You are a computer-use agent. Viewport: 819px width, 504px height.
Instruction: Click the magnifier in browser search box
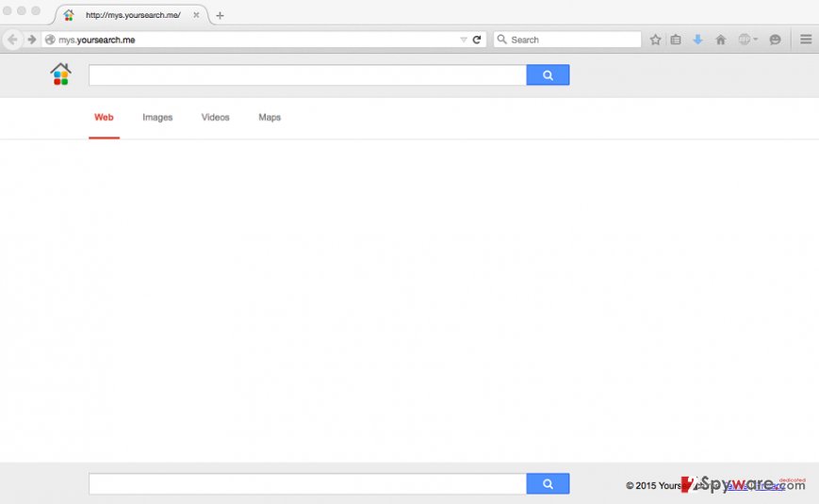point(502,40)
